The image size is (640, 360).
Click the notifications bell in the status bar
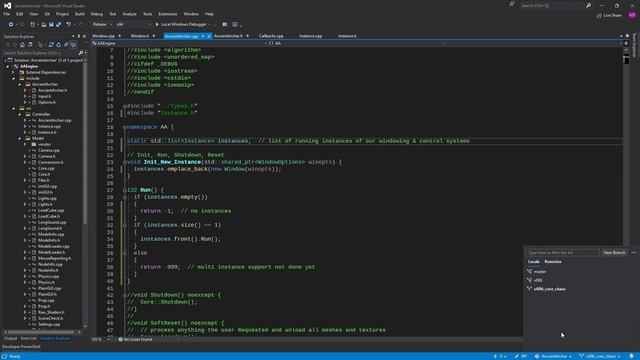point(632,356)
